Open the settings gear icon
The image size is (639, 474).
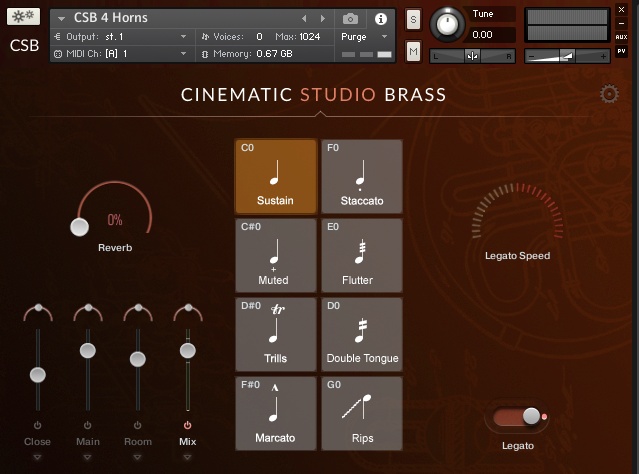tap(609, 94)
